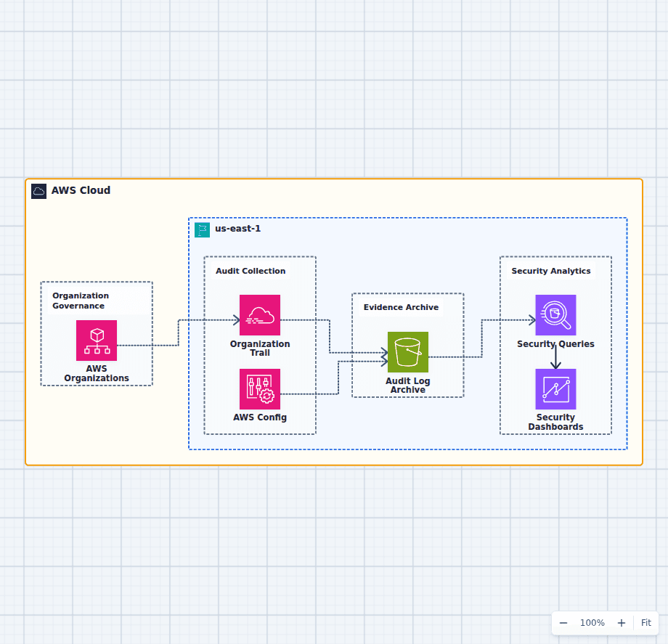Click the us-east-1 region flag icon
668x644 pixels.
click(202, 230)
